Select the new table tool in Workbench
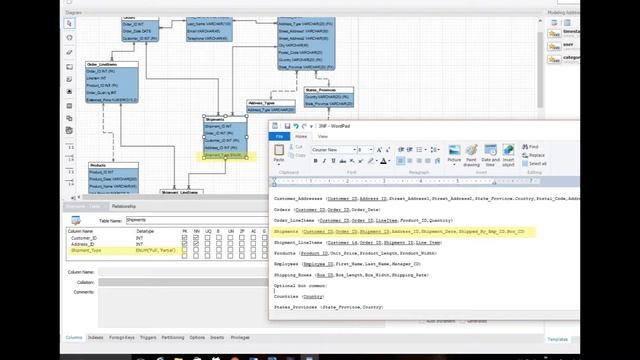The height and width of the screenshot is (360, 640). pos(69,106)
